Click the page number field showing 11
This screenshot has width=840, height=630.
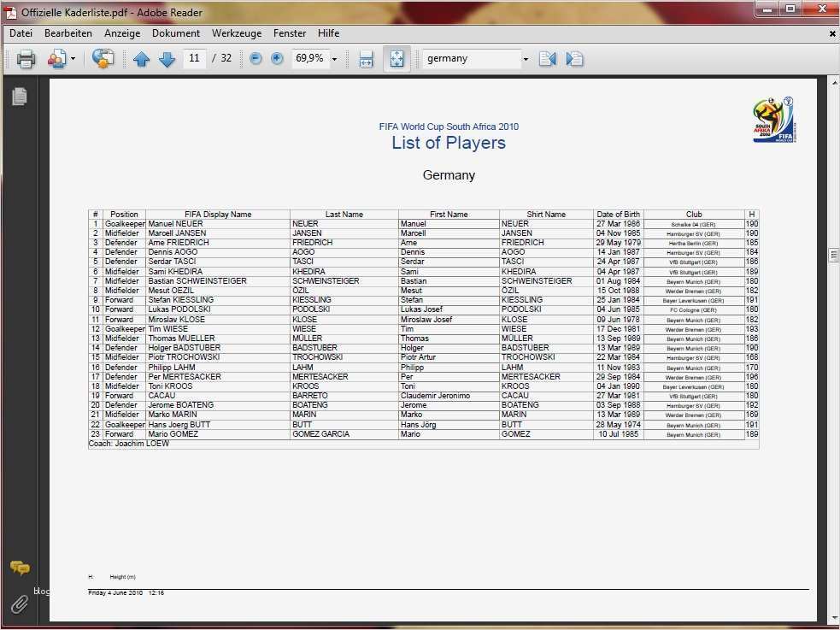click(195, 58)
